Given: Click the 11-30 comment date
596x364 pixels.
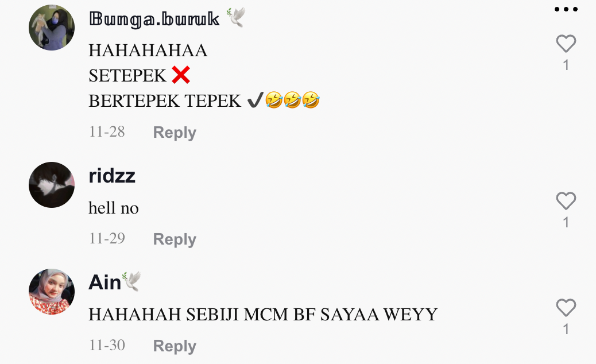Looking at the screenshot, I should [x=107, y=346].
